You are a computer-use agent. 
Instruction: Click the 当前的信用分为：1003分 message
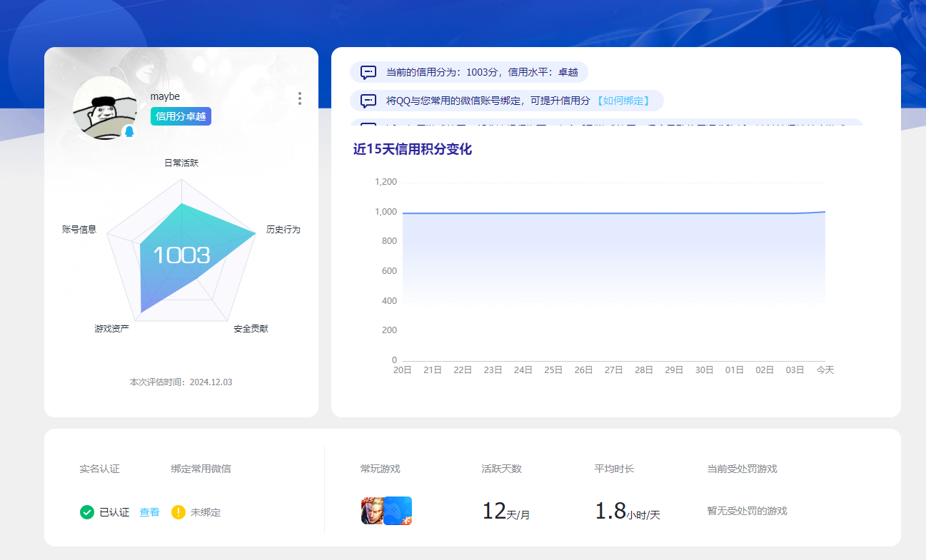point(469,72)
